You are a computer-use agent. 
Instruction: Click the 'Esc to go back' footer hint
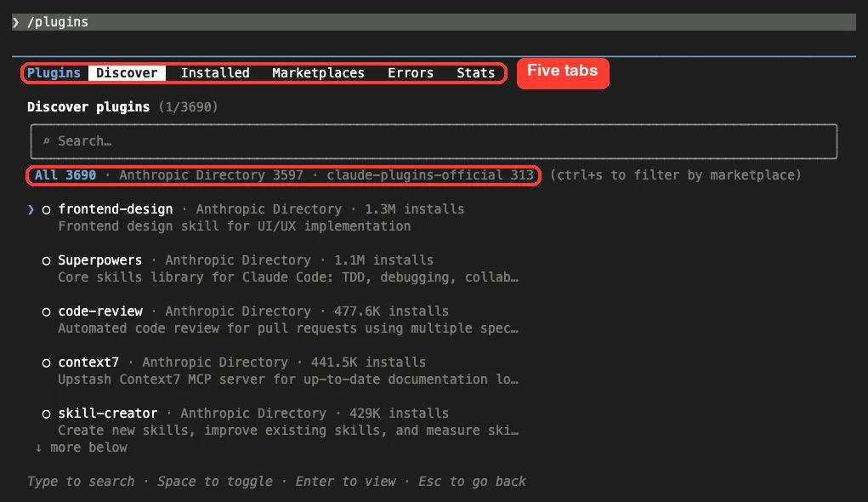coord(472,481)
